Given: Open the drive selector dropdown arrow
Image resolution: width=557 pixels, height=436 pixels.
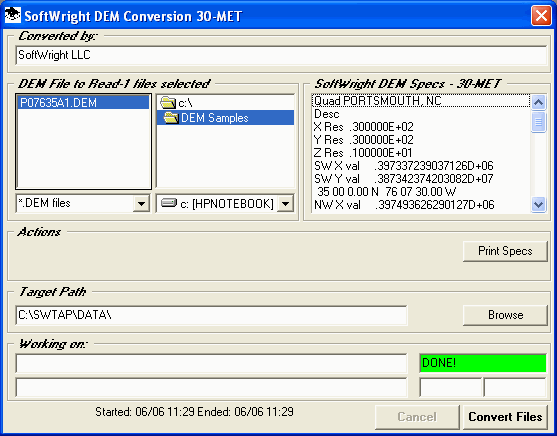Looking at the screenshot, I should (x=286, y=204).
